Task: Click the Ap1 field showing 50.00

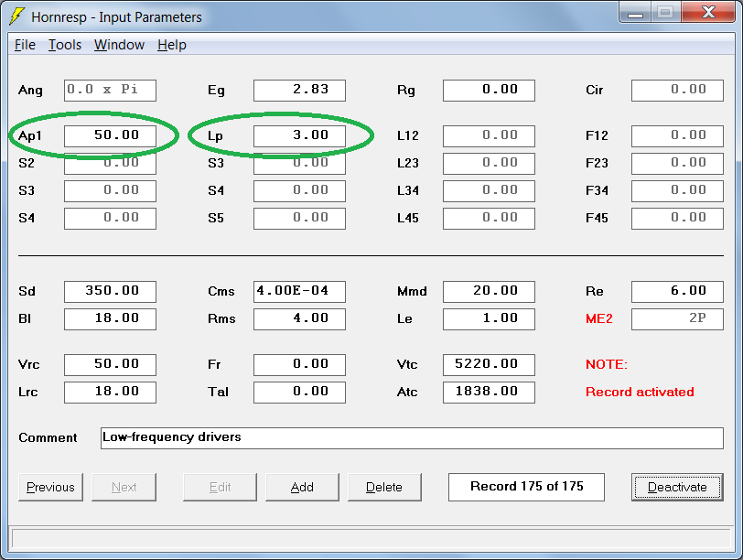Action: tap(110, 136)
